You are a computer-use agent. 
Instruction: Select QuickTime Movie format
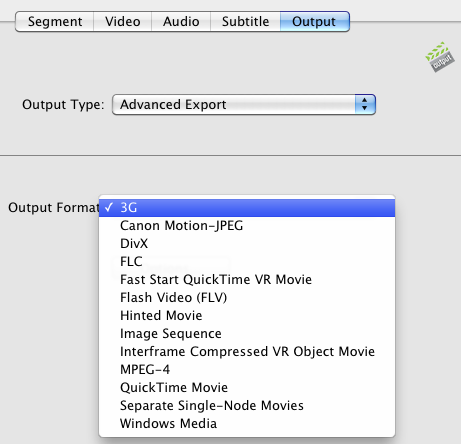(x=247, y=388)
